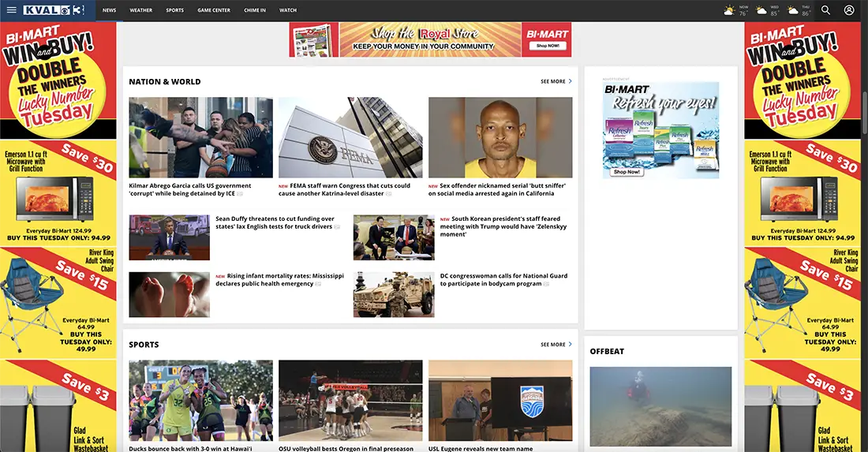Click the Kilmar Abrego Garcia story photo
868x452 pixels.
(200, 137)
